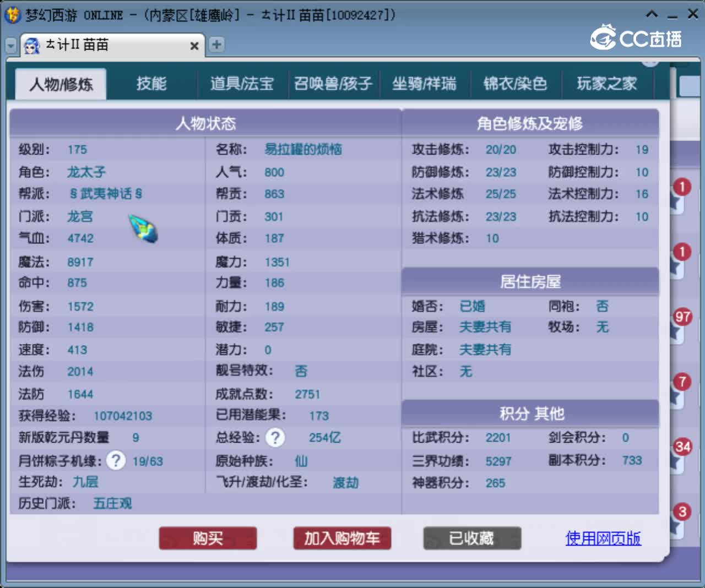
Task: Click the 角色修炼及宠修 section header
Action: click(530, 123)
